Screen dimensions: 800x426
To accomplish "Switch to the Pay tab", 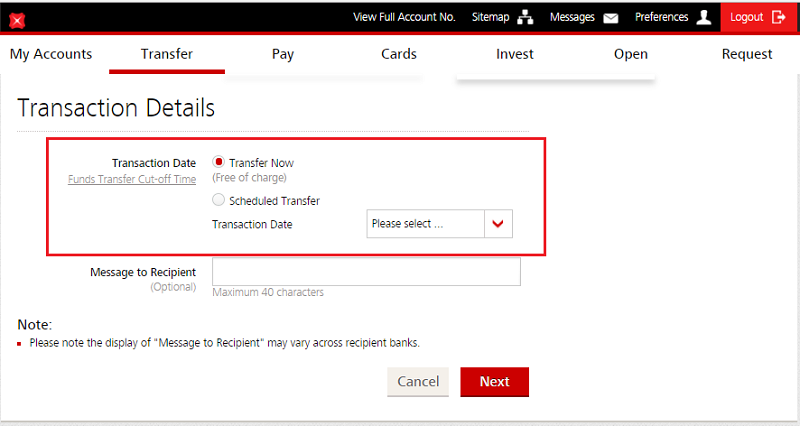I will tap(283, 54).
